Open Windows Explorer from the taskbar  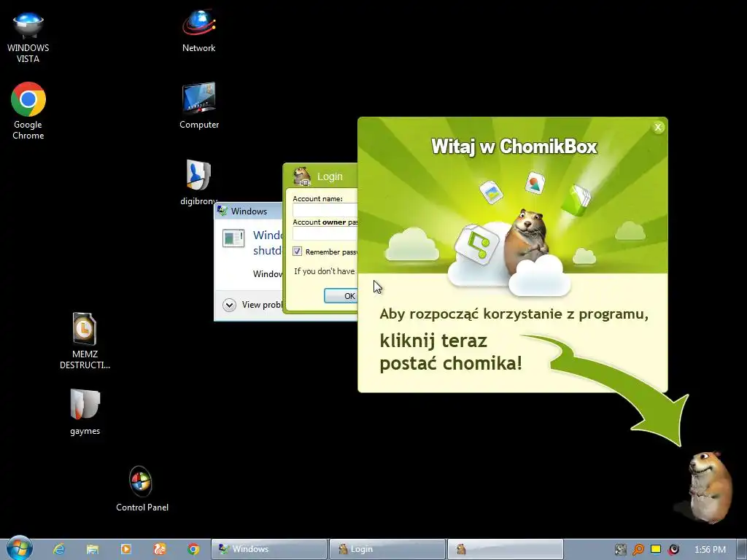(93, 549)
